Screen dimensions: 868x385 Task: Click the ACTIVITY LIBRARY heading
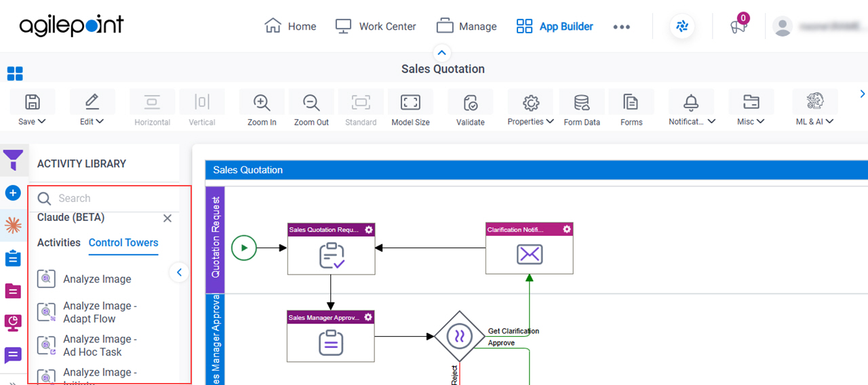81,164
